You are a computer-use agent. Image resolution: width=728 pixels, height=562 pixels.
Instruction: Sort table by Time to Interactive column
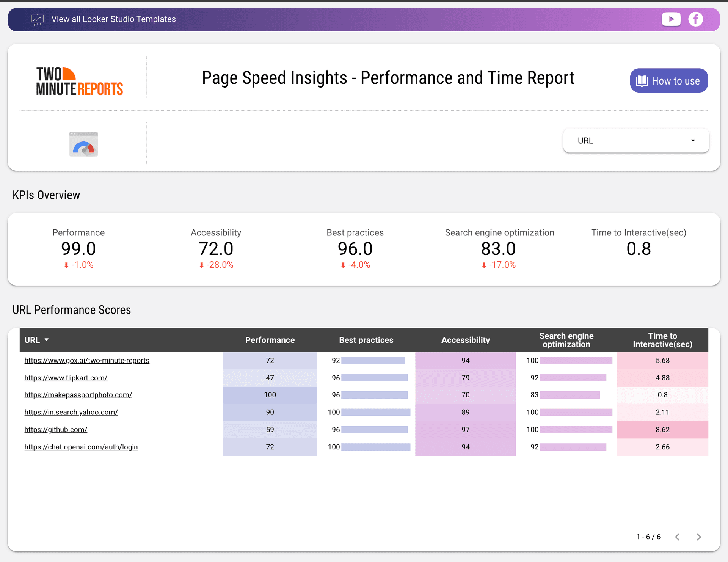coord(662,340)
